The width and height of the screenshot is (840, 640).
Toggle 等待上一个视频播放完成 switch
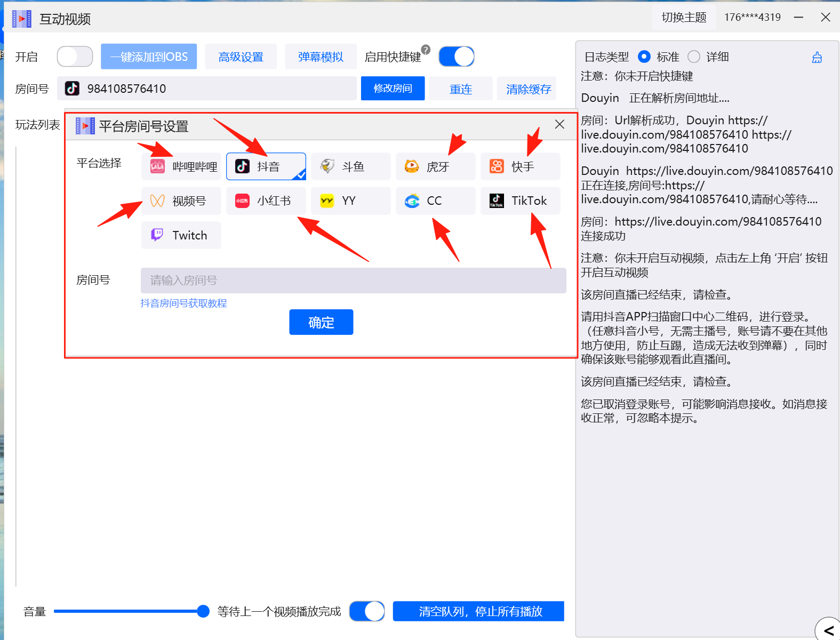click(x=367, y=611)
